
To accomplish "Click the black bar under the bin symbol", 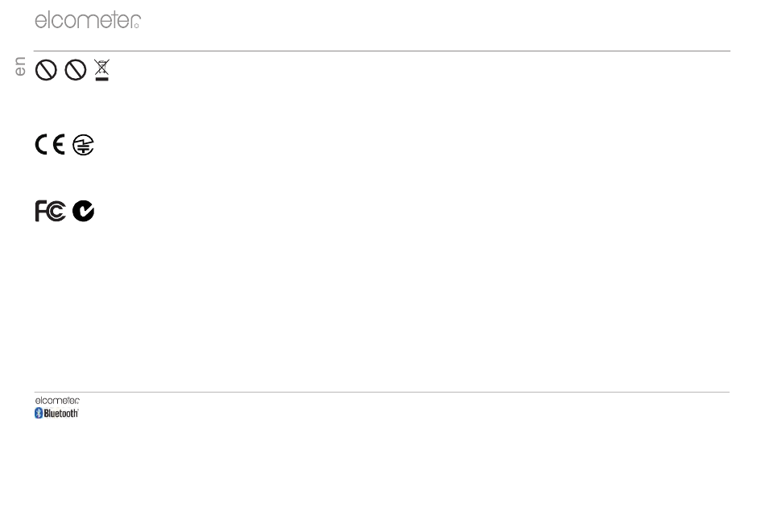I will (101, 79).
